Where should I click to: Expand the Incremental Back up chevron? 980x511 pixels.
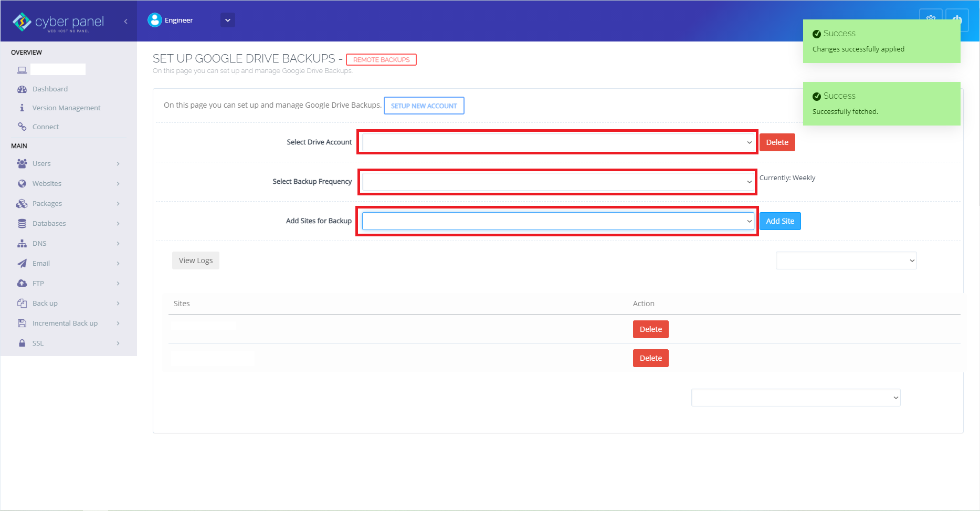[x=118, y=323]
